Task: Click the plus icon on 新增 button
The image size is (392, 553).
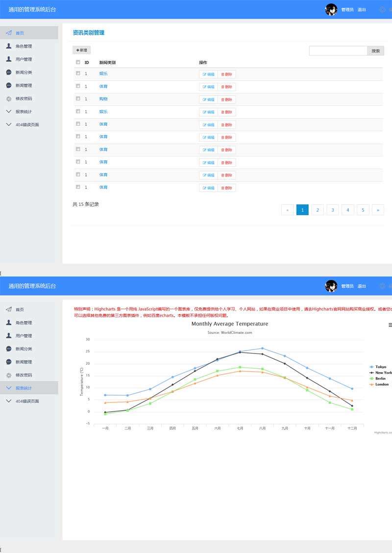Action: (77, 50)
